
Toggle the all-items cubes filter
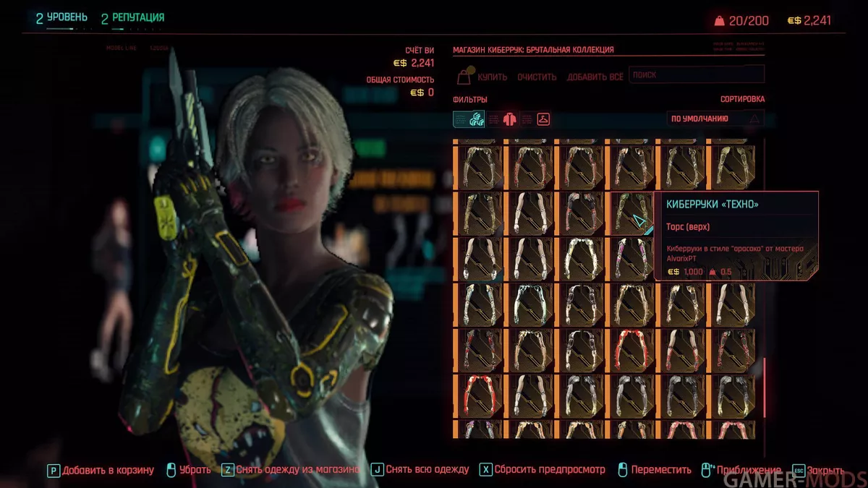(469, 119)
